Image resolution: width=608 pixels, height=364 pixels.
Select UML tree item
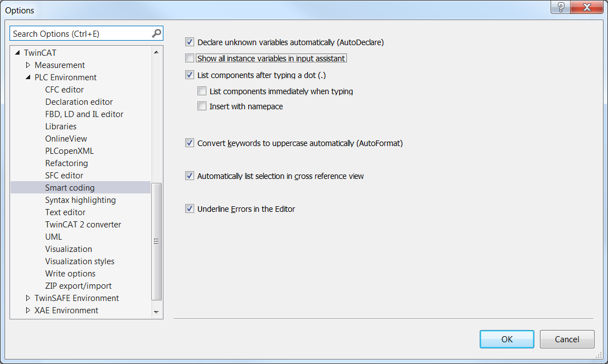tap(54, 237)
